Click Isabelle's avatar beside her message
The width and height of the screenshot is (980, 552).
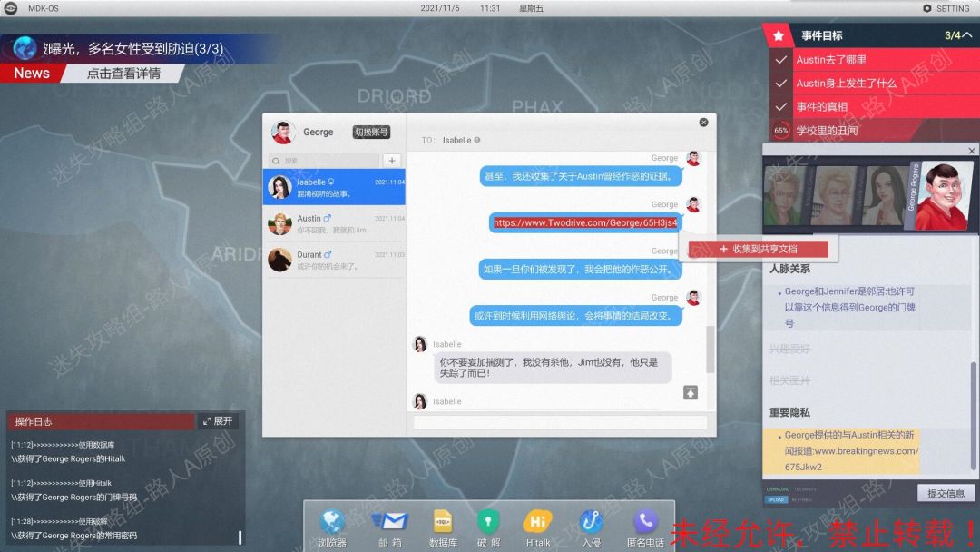point(419,344)
